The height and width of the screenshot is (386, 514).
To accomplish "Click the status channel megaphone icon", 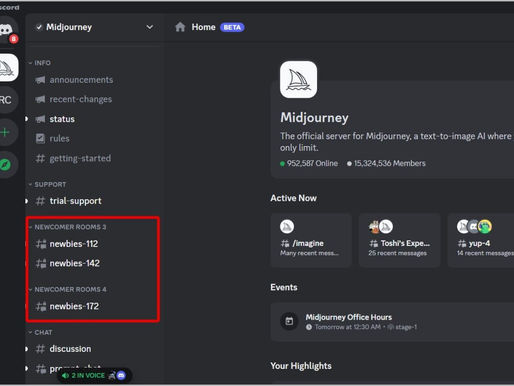I will coord(40,119).
